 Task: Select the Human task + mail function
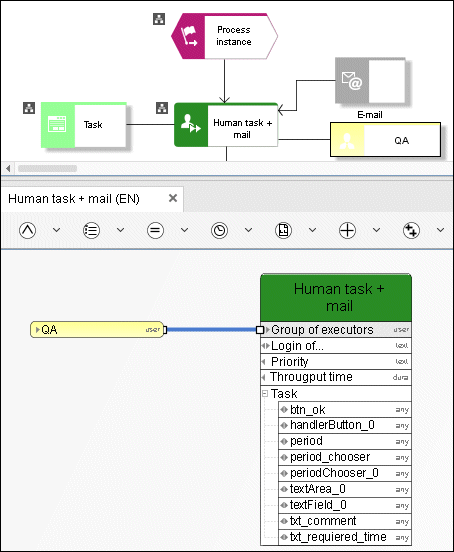226,125
